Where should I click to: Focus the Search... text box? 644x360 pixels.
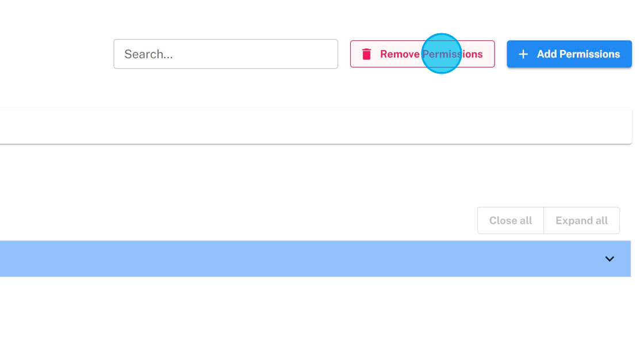[x=225, y=54]
